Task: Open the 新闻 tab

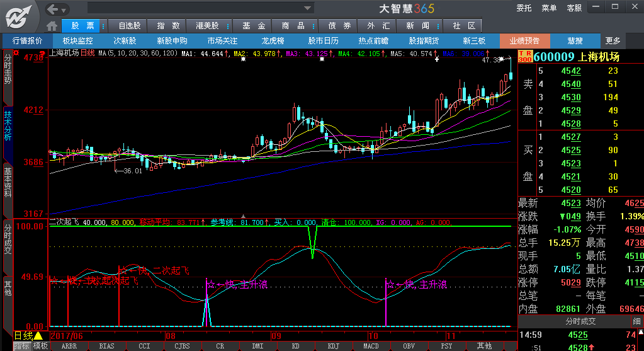Action: [x=418, y=26]
